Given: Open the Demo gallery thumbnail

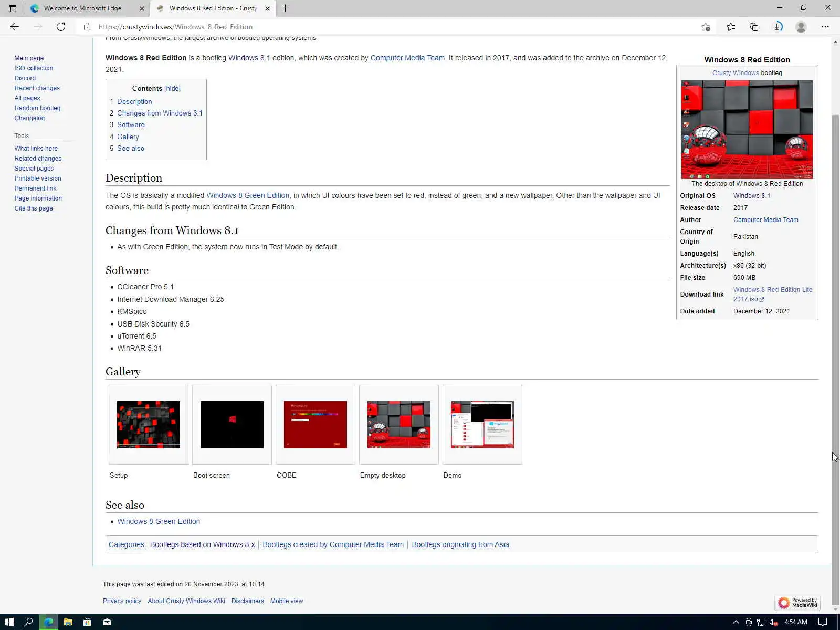Looking at the screenshot, I should pyautogui.click(x=482, y=425).
